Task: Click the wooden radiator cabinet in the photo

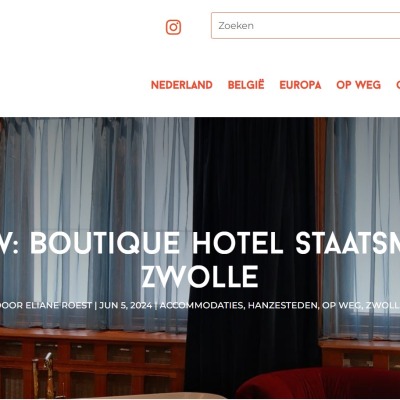Action: click(93, 362)
